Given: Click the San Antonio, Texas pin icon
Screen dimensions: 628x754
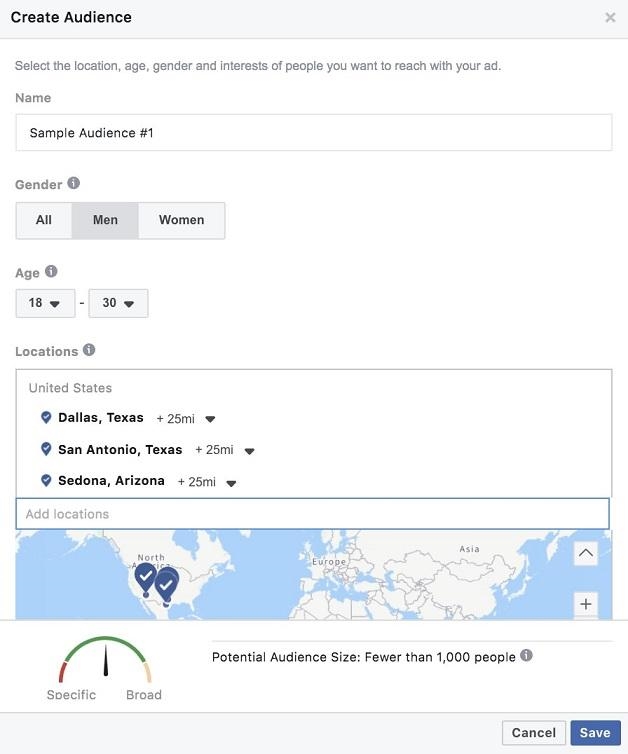Looking at the screenshot, I should [x=45, y=449].
